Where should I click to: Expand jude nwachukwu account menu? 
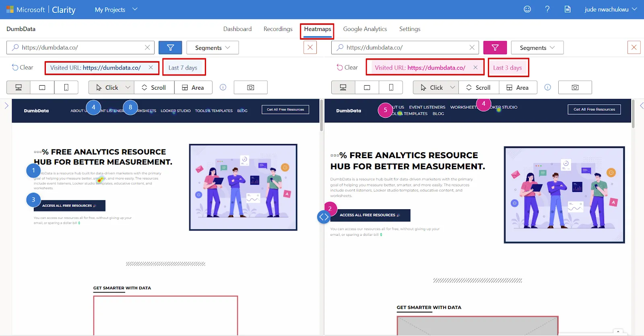611,9
